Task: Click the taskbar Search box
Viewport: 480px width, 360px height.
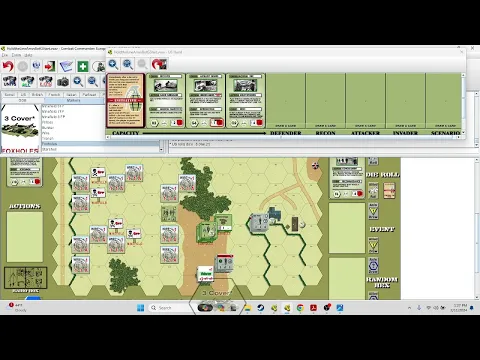Action: pos(170,308)
